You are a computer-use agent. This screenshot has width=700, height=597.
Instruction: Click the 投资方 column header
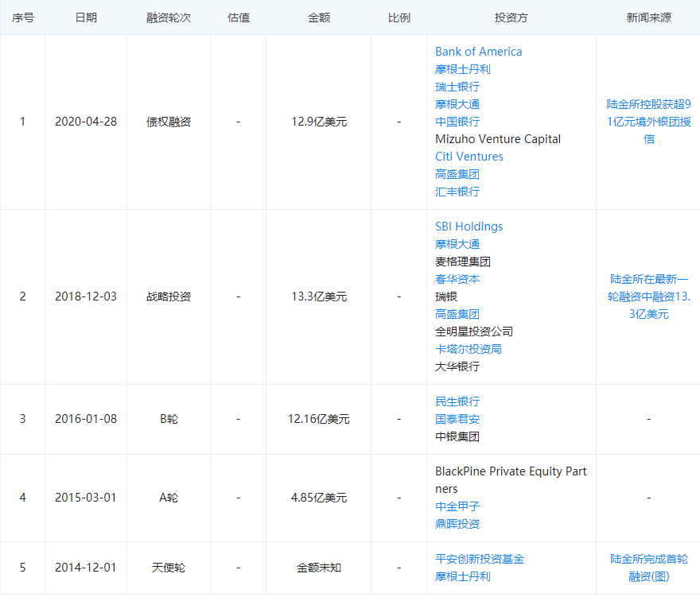coord(511,17)
